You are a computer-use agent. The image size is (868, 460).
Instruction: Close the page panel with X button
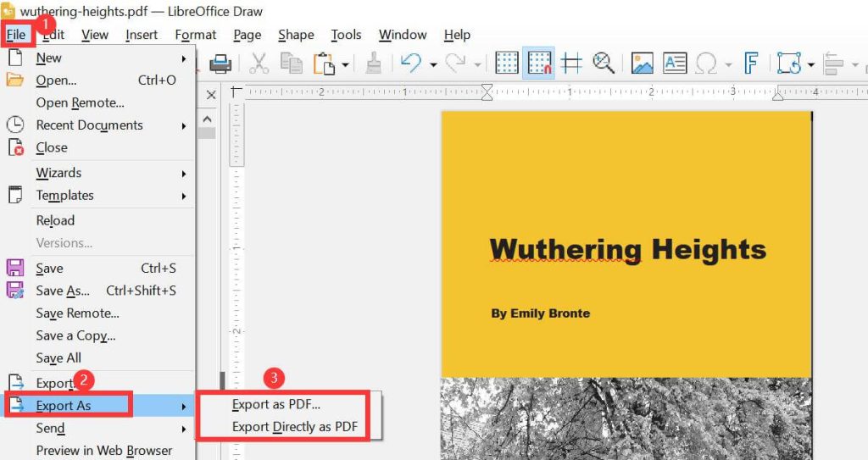(211, 95)
